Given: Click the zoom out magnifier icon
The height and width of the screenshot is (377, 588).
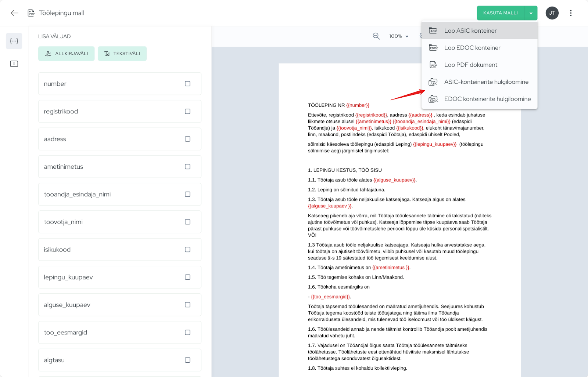Looking at the screenshot, I should point(376,36).
